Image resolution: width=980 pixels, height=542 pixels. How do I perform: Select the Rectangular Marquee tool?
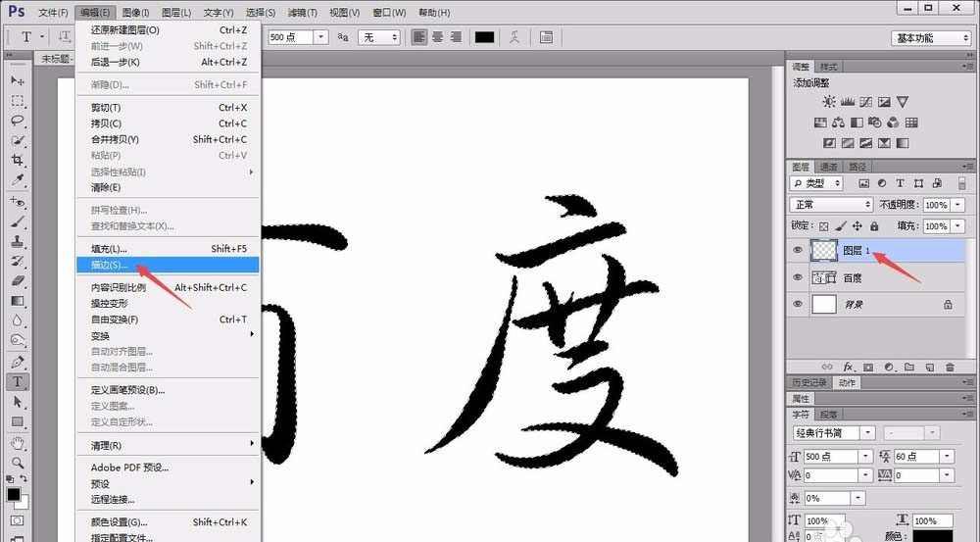(18, 101)
